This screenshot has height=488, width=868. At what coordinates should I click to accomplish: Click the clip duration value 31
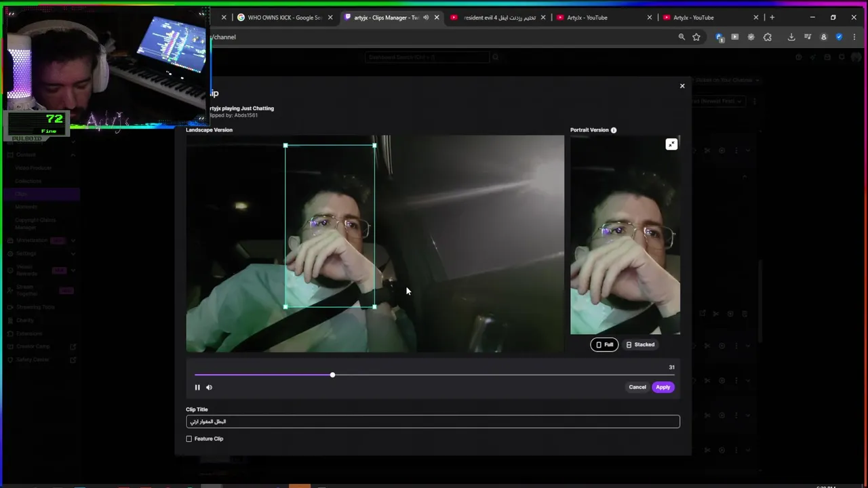(x=671, y=367)
